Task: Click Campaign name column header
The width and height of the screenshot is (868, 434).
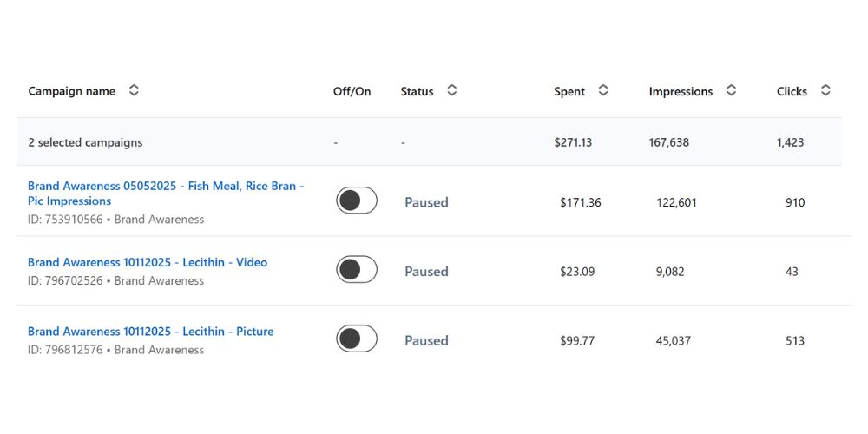Action: click(x=72, y=91)
